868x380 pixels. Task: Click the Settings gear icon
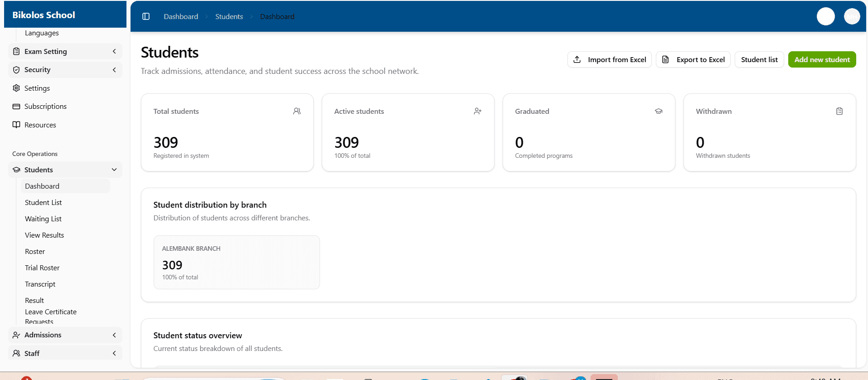coord(16,88)
